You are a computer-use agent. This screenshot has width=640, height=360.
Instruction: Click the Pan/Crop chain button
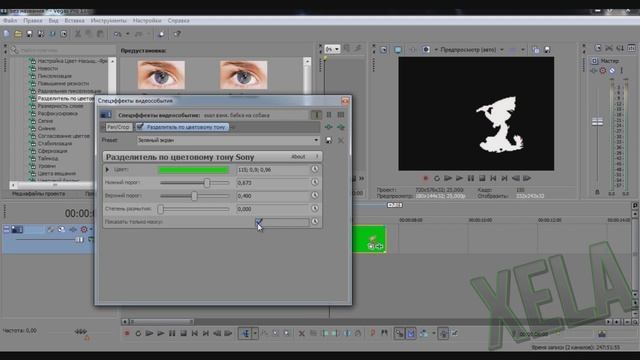pyautogui.click(x=118, y=127)
